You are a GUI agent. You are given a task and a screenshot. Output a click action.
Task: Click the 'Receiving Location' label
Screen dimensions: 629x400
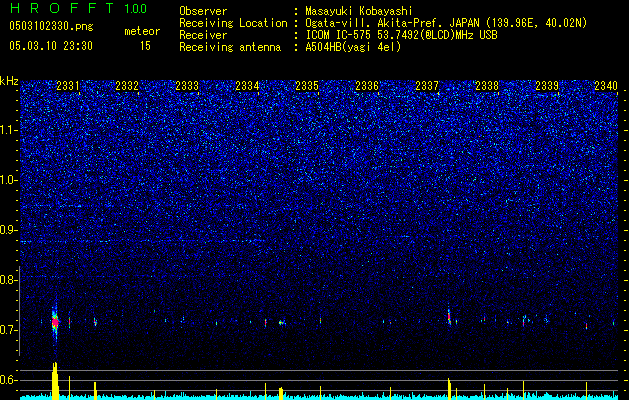(233, 23)
